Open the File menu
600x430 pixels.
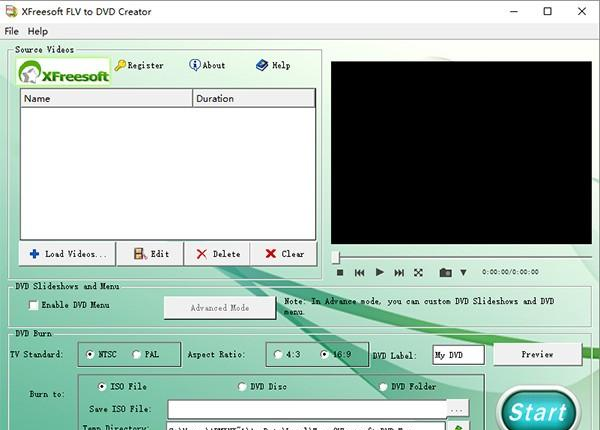(x=11, y=31)
